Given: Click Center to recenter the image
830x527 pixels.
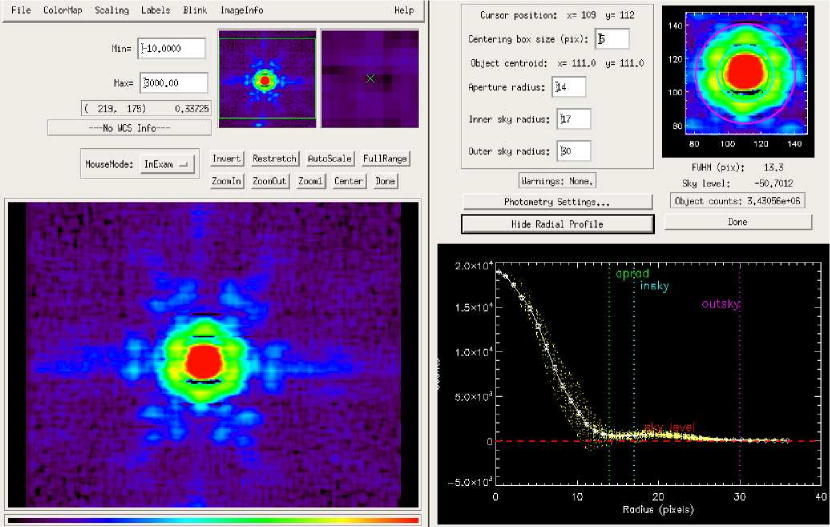Looking at the screenshot, I should click(x=349, y=181).
